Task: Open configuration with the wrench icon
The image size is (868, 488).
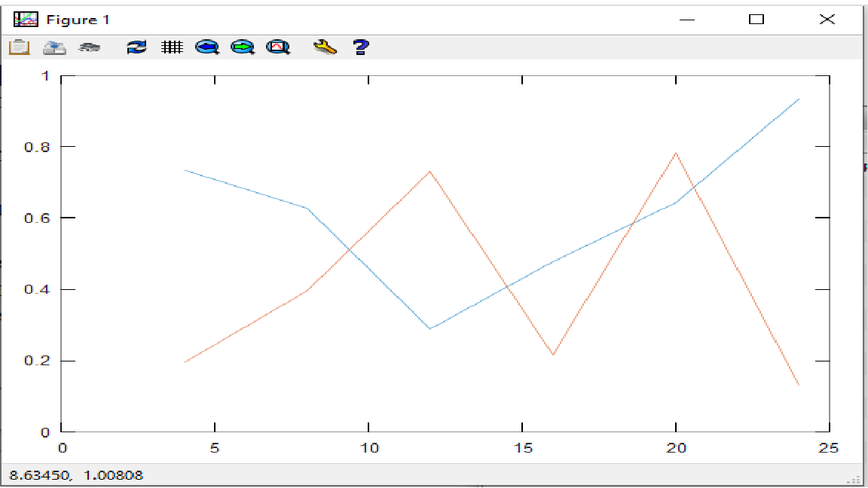Action: [x=325, y=47]
